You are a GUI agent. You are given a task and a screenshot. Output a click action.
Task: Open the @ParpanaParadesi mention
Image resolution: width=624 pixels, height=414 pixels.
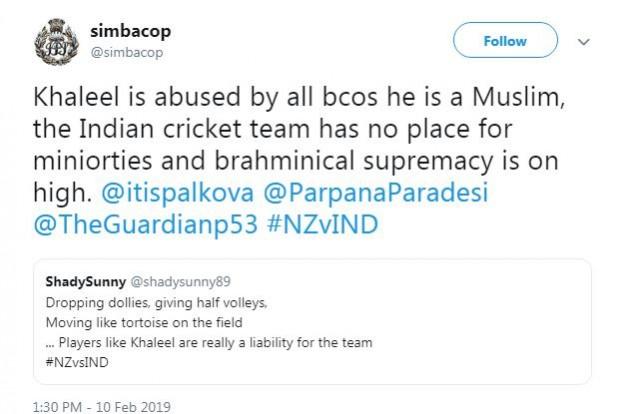pyautogui.click(x=376, y=193)
